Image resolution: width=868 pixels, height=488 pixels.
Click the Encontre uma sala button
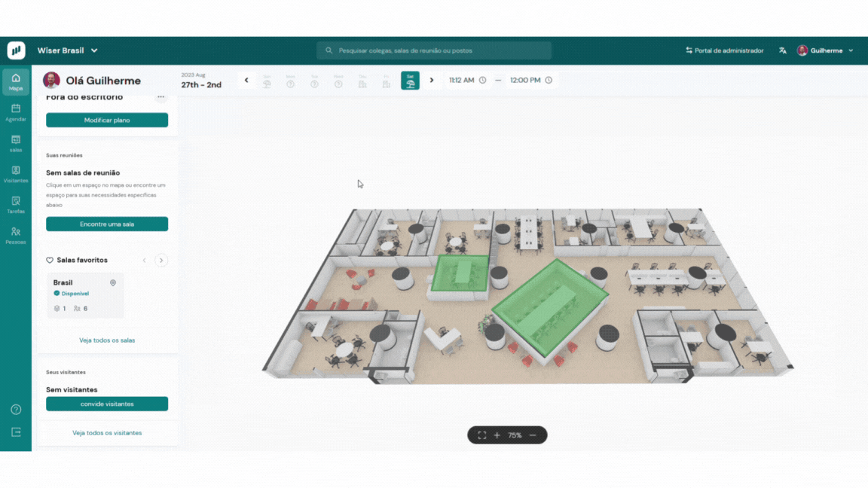pos(107,224)
